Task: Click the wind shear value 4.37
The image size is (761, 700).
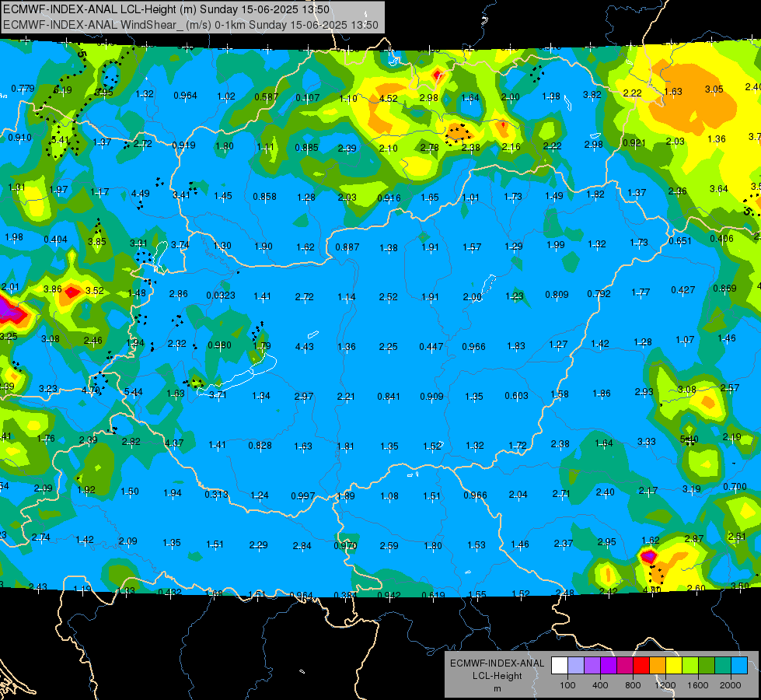Action: click(174, 443)
